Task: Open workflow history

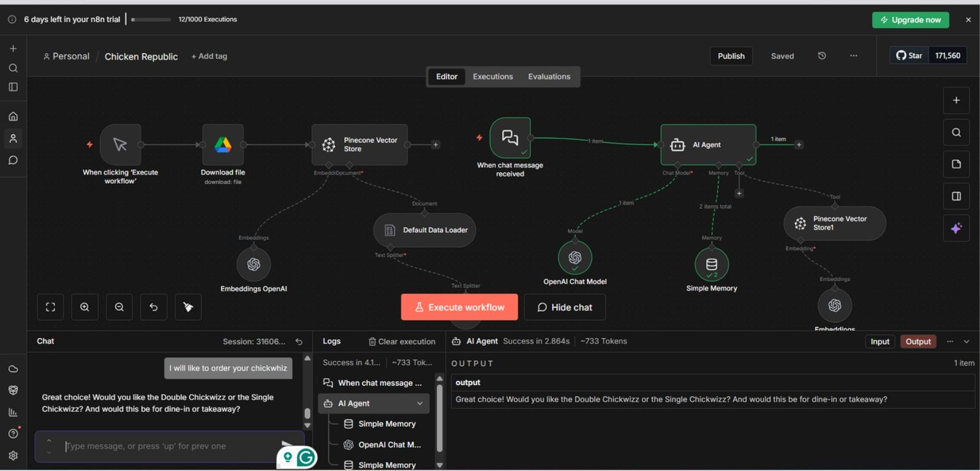Action: click(822, 56)
